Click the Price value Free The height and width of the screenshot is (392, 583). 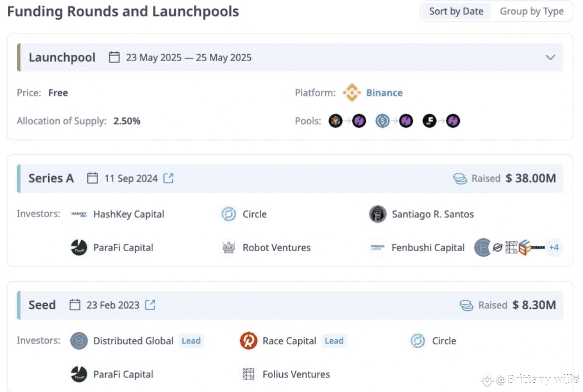pyautogui.click(x=58, y=93)
